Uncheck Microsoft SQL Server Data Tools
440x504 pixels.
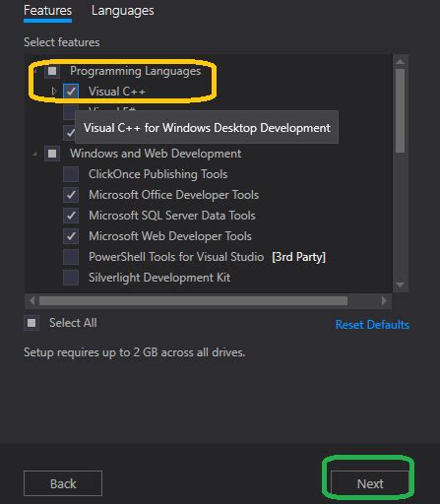pos(71,216)
